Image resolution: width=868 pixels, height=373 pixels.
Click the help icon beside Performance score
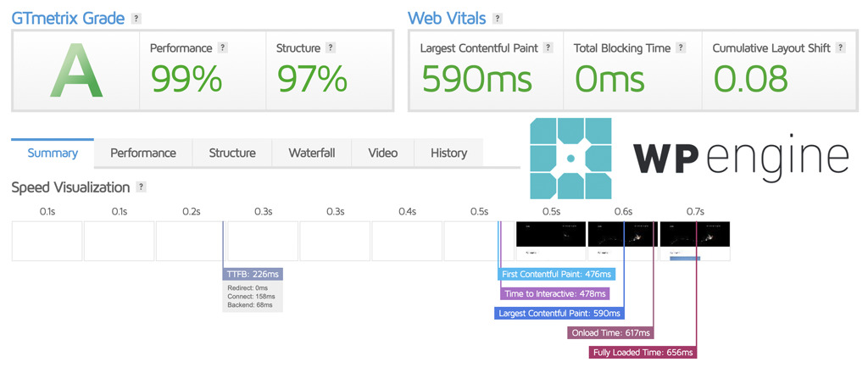223,47
